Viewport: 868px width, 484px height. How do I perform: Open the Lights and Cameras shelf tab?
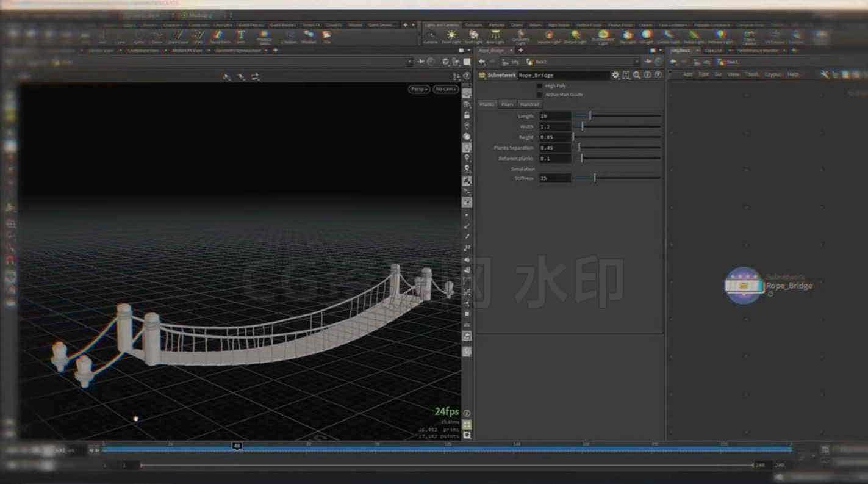pos(442,25)
